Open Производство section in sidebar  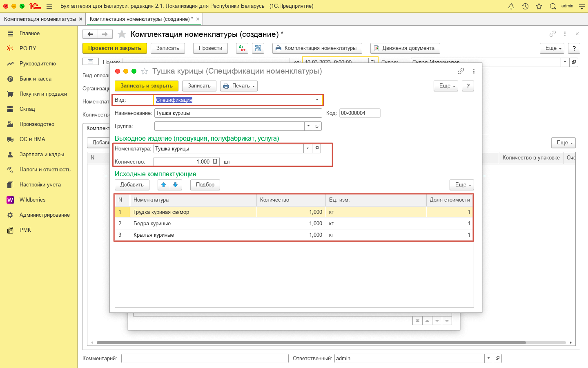click(37, 124)
